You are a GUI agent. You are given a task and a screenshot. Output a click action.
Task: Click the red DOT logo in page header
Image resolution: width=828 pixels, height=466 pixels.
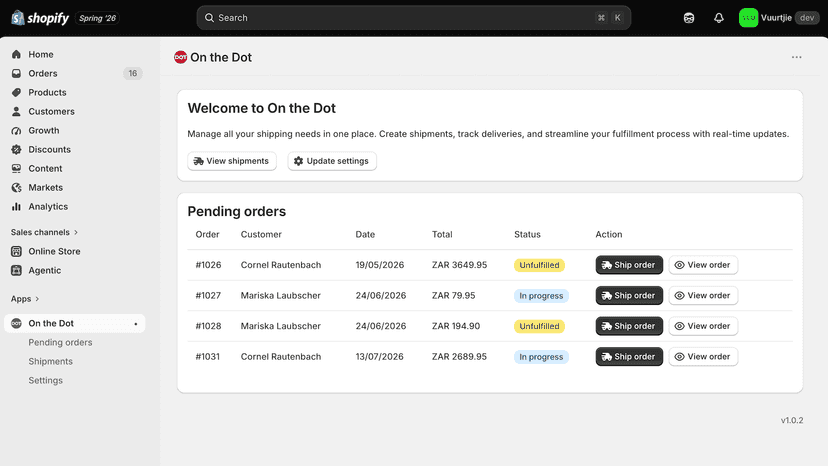point(181,57)
